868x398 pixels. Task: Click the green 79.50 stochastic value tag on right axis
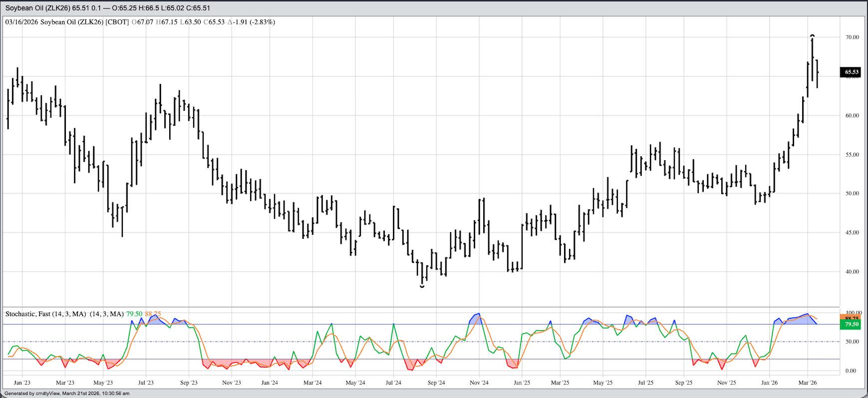(x=852, y=325)
